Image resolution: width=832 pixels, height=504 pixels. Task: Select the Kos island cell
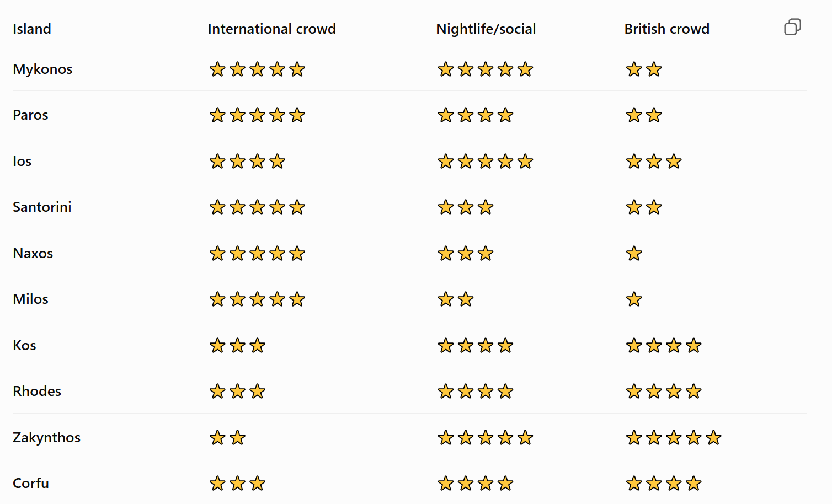point(24,346)
